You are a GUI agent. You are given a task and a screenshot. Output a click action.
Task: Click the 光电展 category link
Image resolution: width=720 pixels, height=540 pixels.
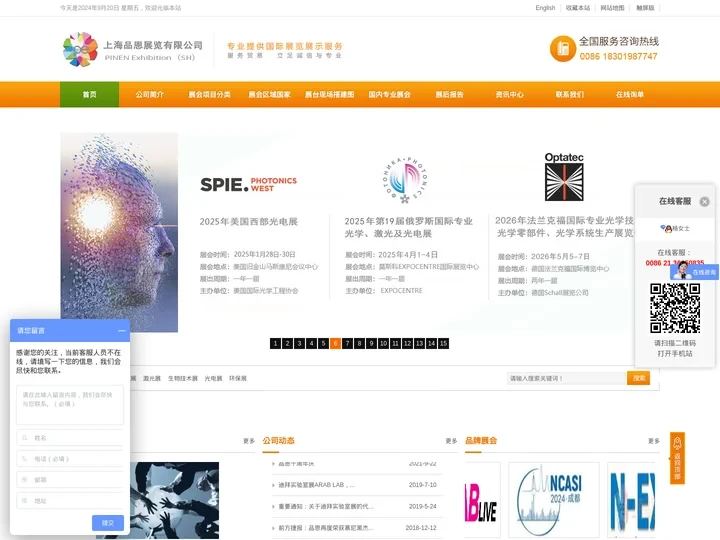pos(213,378)
